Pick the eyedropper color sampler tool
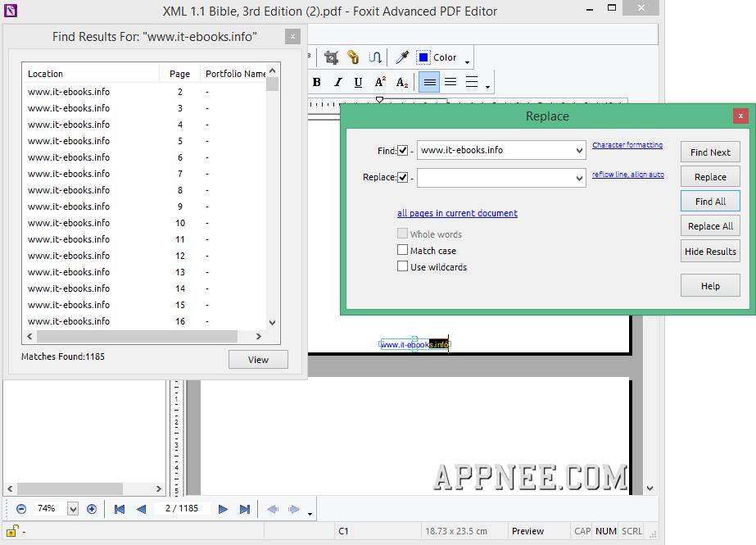Screen dimensions: 756x545 pos(402,57)
